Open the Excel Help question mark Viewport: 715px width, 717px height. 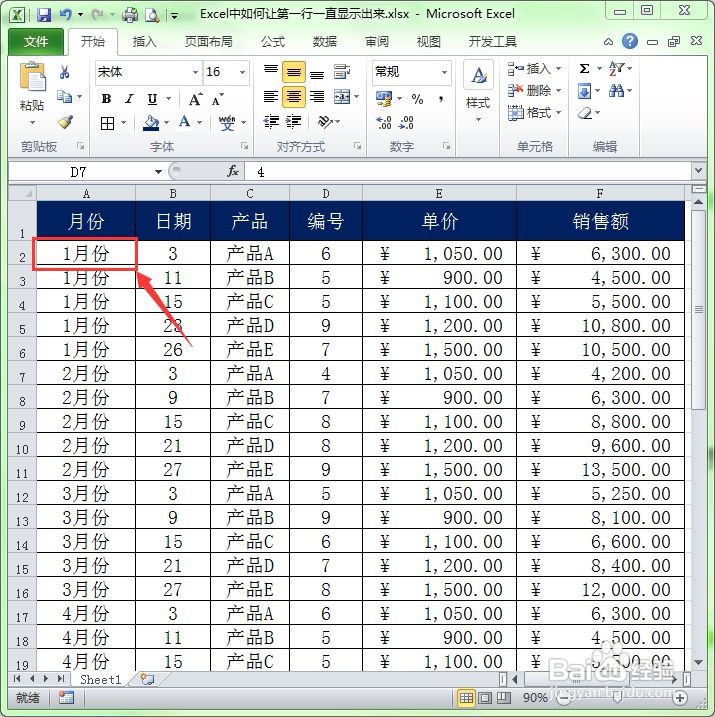click(630, 41)
